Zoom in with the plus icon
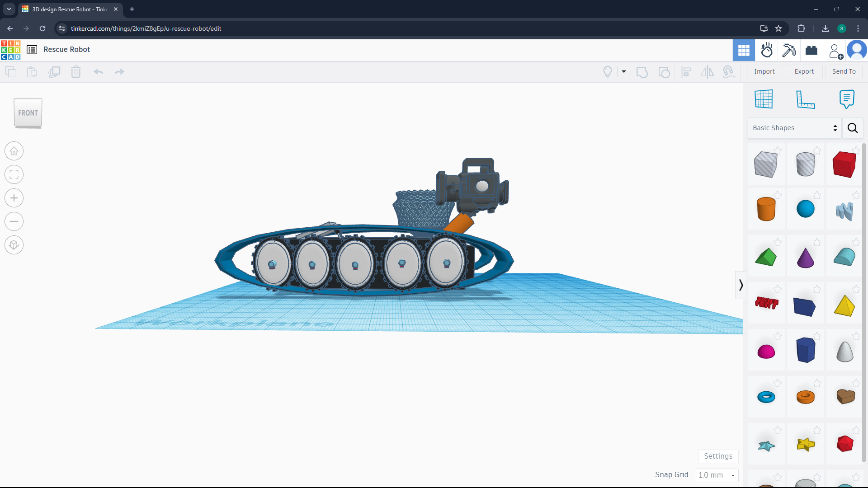The image size is (868, 488). pyautogui.click(x=14, y=198)
